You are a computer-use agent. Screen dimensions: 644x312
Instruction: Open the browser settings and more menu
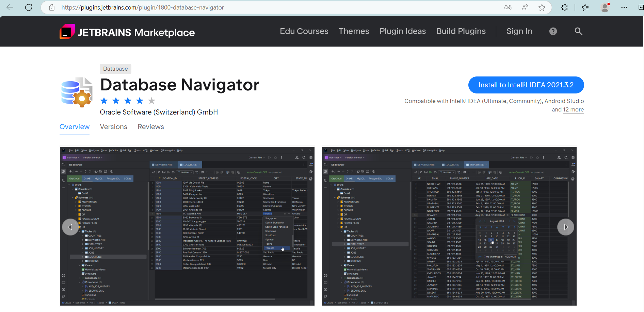tap(624, 7)
